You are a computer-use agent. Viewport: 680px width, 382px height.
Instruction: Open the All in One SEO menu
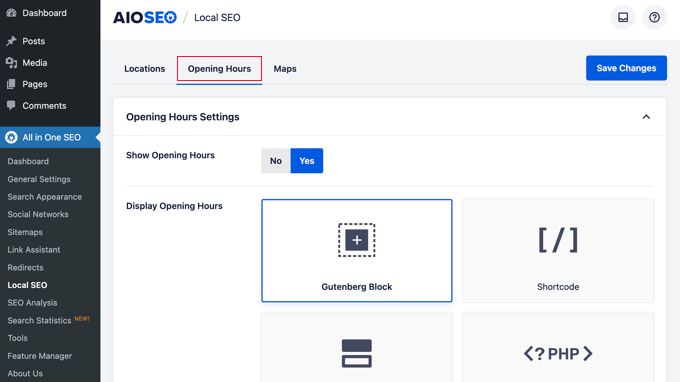51,137
